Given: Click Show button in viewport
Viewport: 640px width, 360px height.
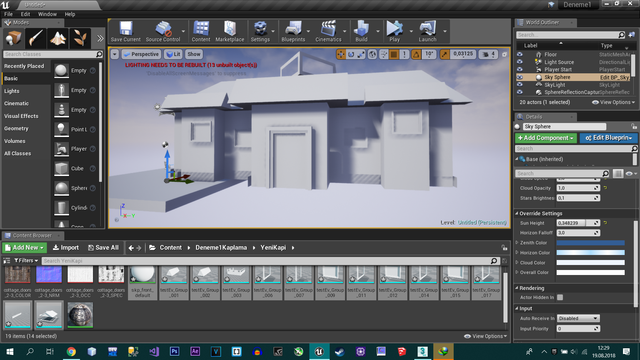Looking at the screenshot, I should point(194,54).
